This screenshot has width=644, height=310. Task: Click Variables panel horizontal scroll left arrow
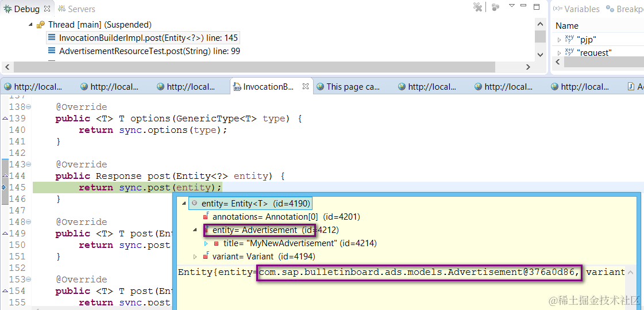pos(557,62)
